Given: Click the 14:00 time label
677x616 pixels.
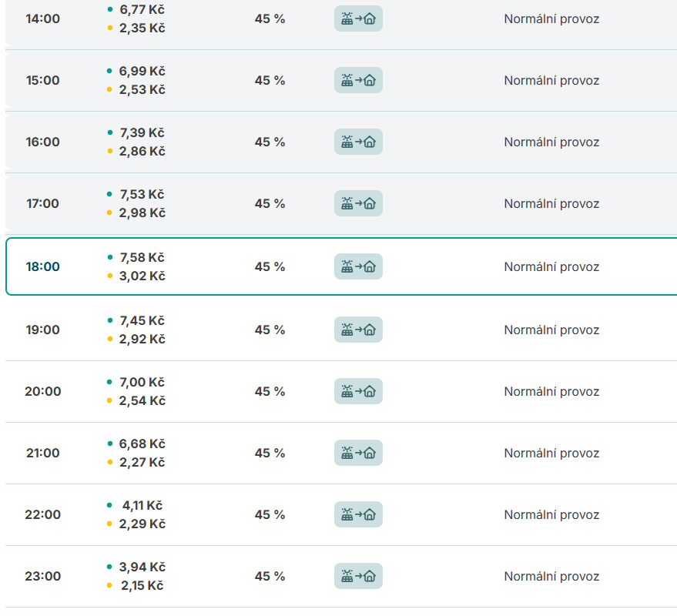Looking at the screenshot, I should click(x=42, y=18).
